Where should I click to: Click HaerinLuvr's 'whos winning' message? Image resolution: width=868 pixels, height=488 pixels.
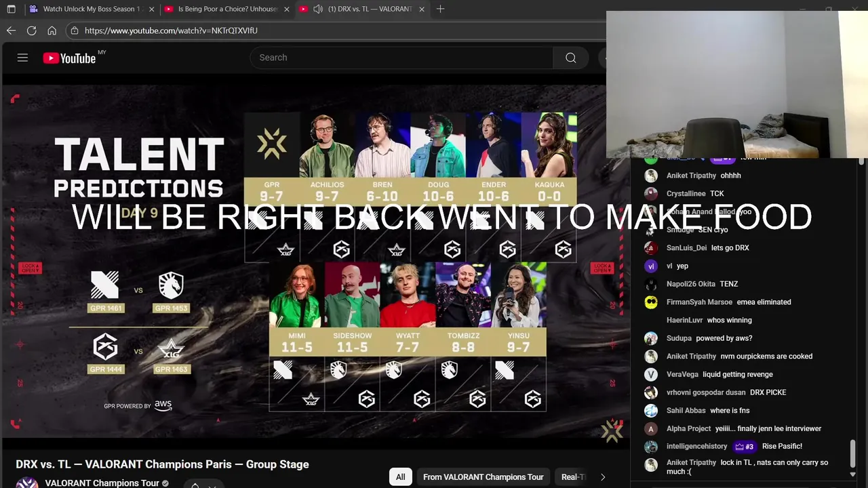click(x=729, y=321)
